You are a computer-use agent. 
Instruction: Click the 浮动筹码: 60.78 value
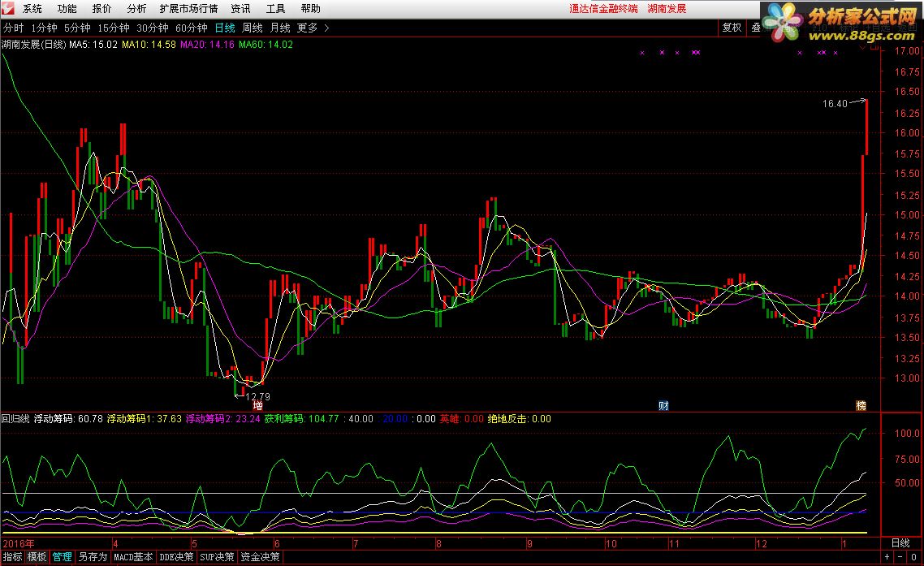(x=68, y=418)
